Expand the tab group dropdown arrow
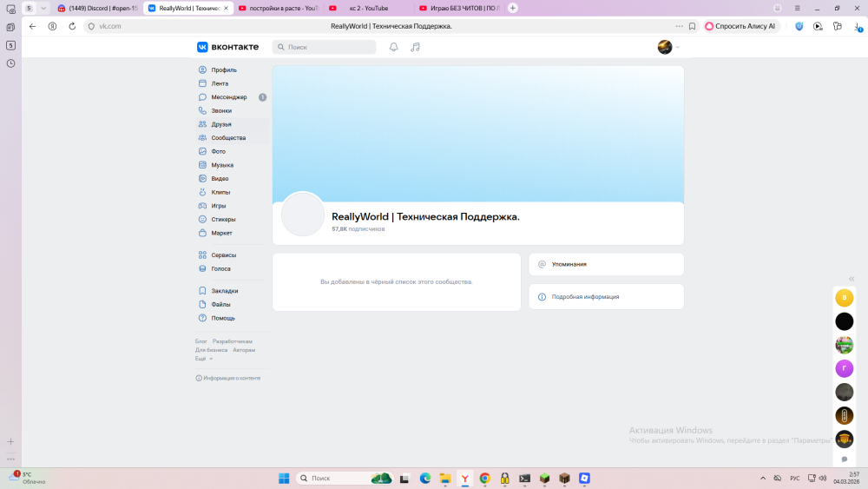 click(43, 9)
